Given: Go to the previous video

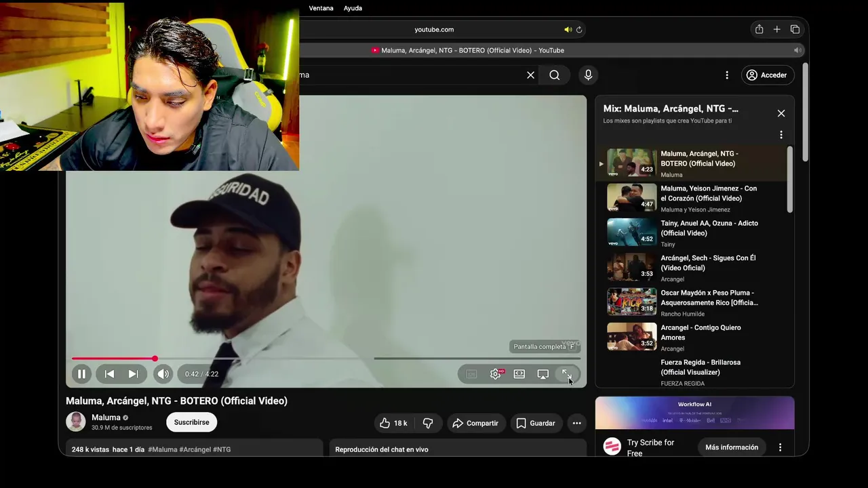Looking at the screenshot, I should click(109, 373).
